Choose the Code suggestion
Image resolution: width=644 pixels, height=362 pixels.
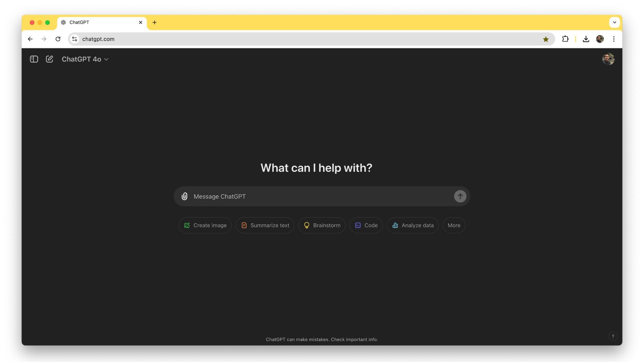(366, 226)
